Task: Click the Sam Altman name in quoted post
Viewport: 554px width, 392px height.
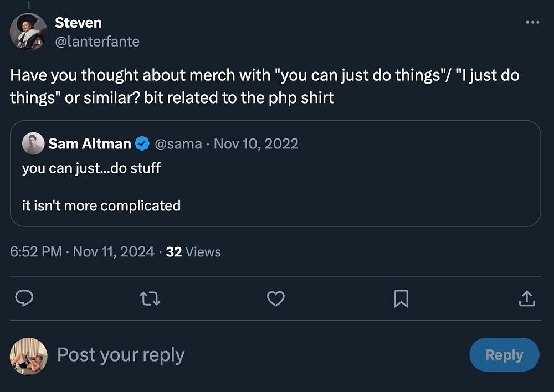Action: click(89, 144)
